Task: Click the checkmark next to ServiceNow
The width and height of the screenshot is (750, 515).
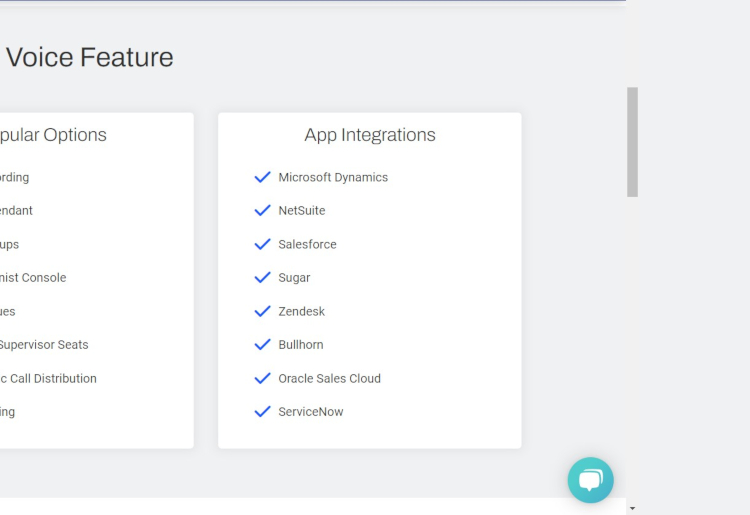Action: [x=263, y=412]
